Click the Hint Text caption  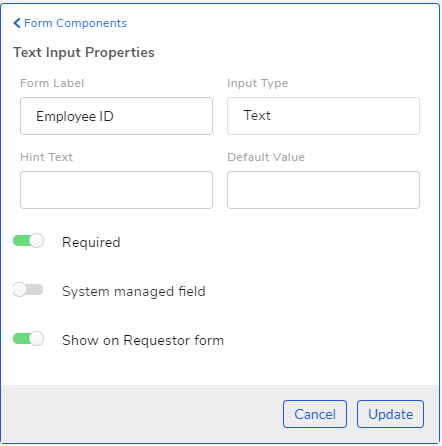point(46,157)
